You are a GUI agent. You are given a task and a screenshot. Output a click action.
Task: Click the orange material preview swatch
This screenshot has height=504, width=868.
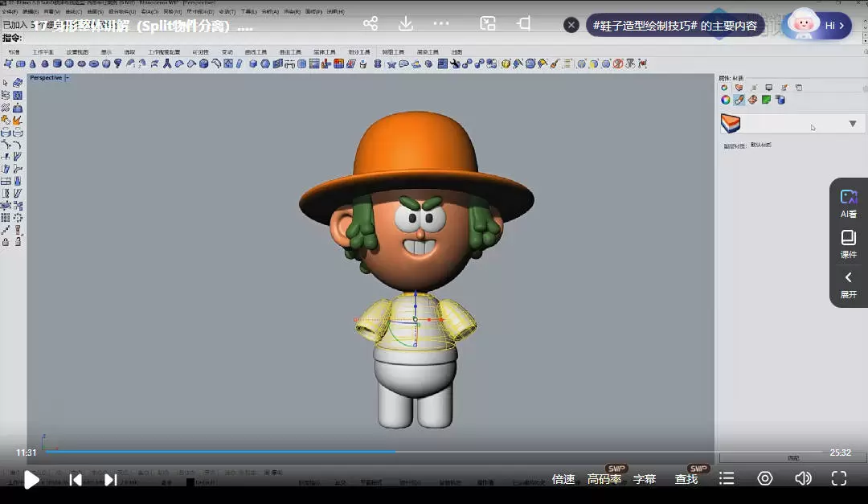(730, 123)
